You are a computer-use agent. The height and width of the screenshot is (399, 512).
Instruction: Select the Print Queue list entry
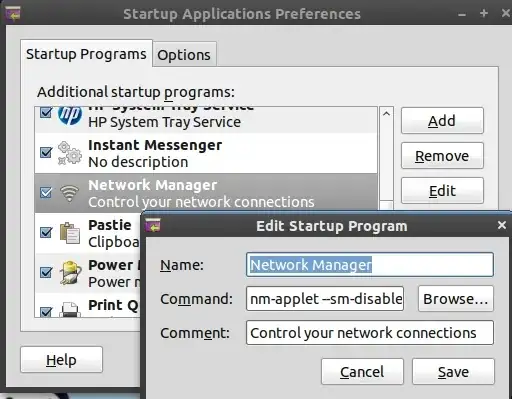pos(87,305)
